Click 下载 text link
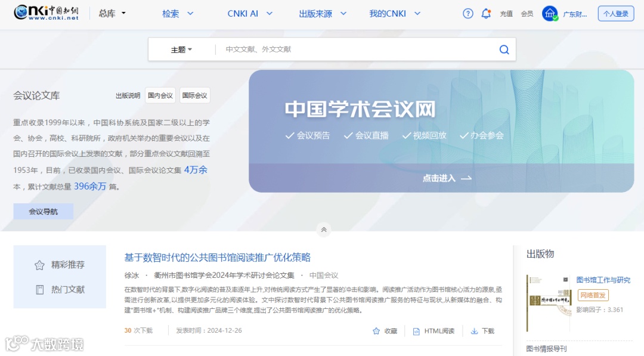 pyautogui.click(x=488, y=331)
